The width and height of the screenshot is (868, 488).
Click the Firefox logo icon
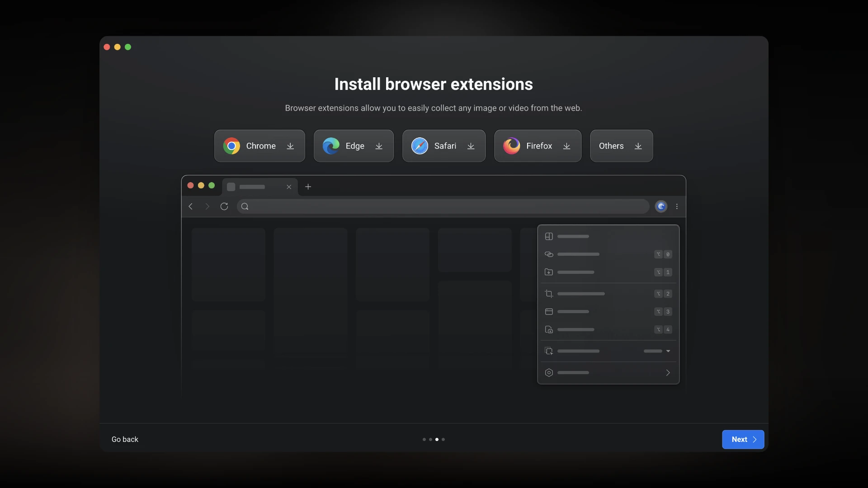point(512,146)
